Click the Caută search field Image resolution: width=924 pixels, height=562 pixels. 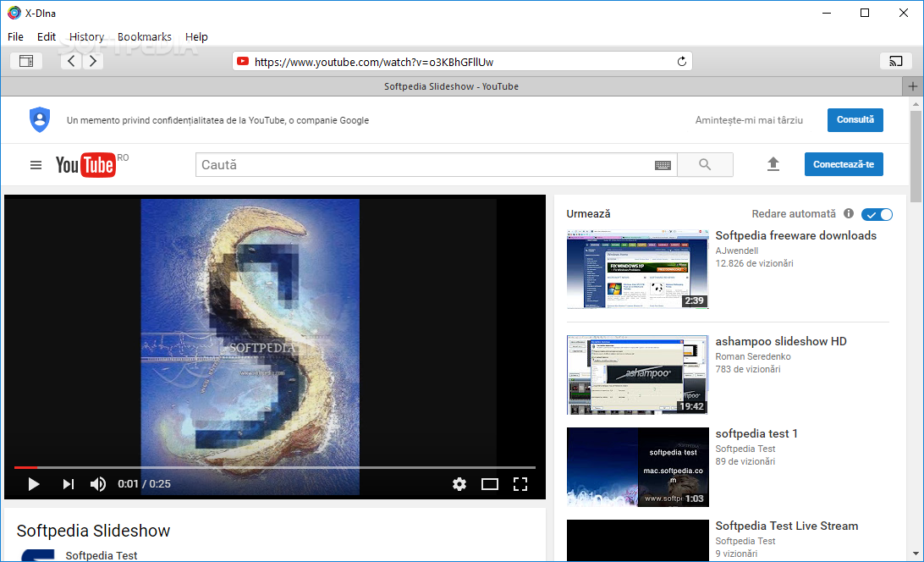pyautogui.click(x=436, y=164)
